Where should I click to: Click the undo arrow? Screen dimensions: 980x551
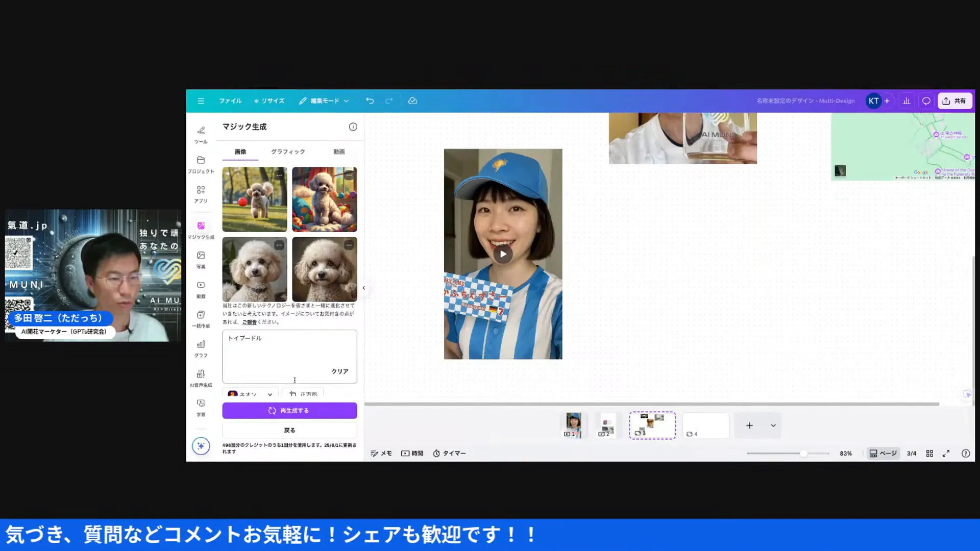coord(370,101)
